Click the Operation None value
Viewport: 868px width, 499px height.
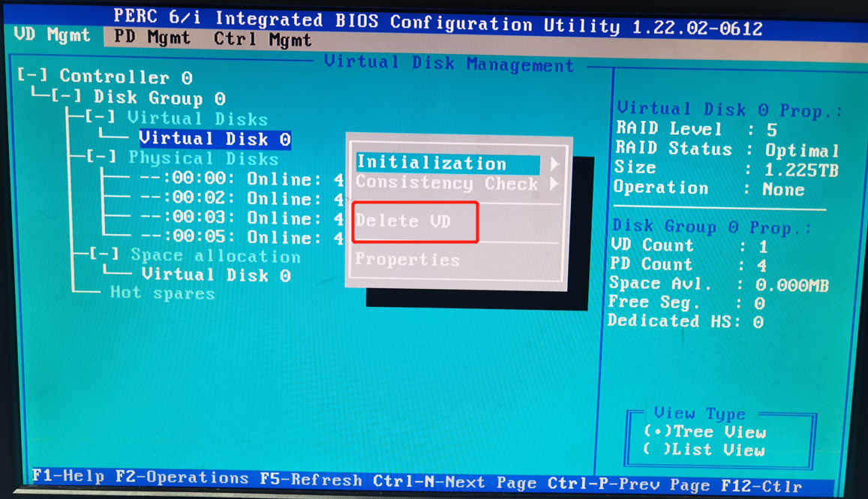[783, 189]
